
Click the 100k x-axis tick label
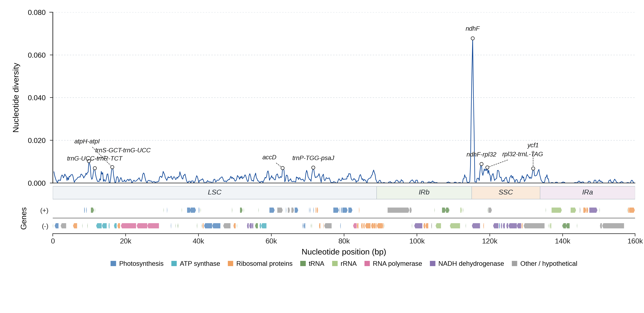point(417,241)
